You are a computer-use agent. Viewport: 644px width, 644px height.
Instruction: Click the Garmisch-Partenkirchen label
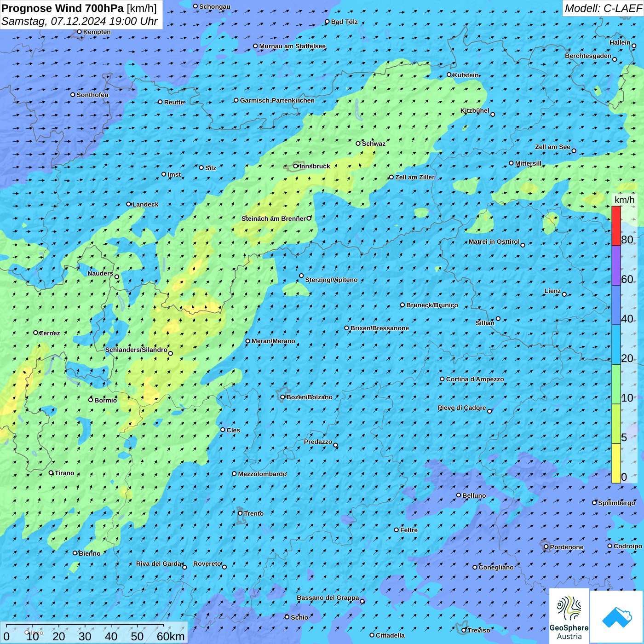coord(277,100)
